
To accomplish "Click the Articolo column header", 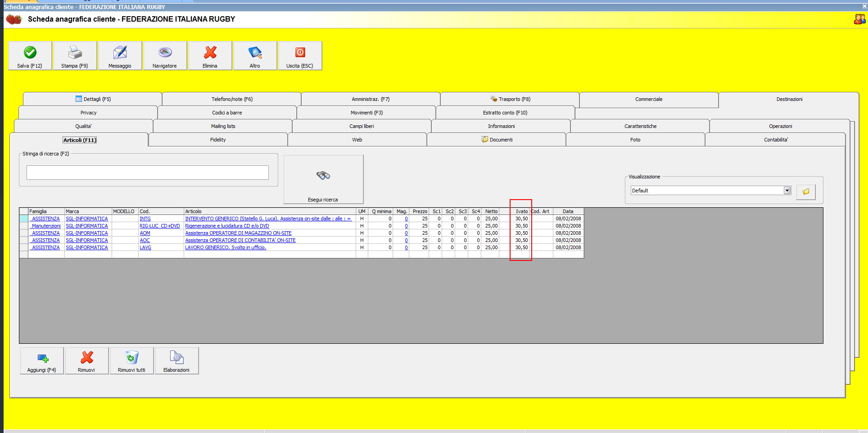I will (270, 211).
